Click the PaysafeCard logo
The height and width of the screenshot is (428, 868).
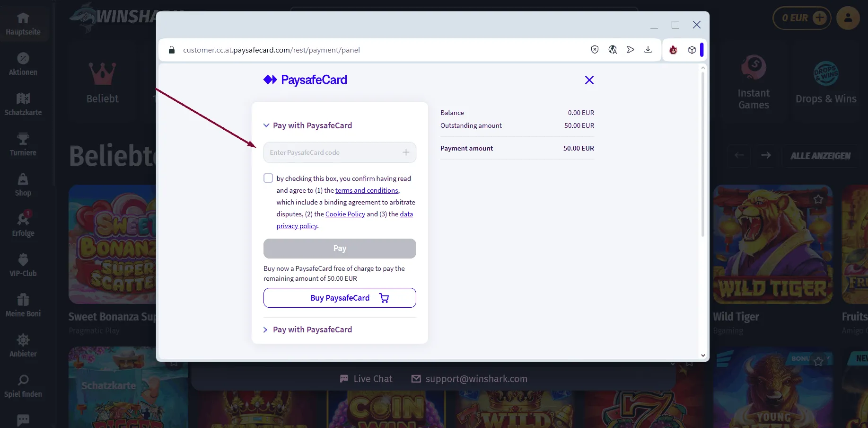[305, 80]
